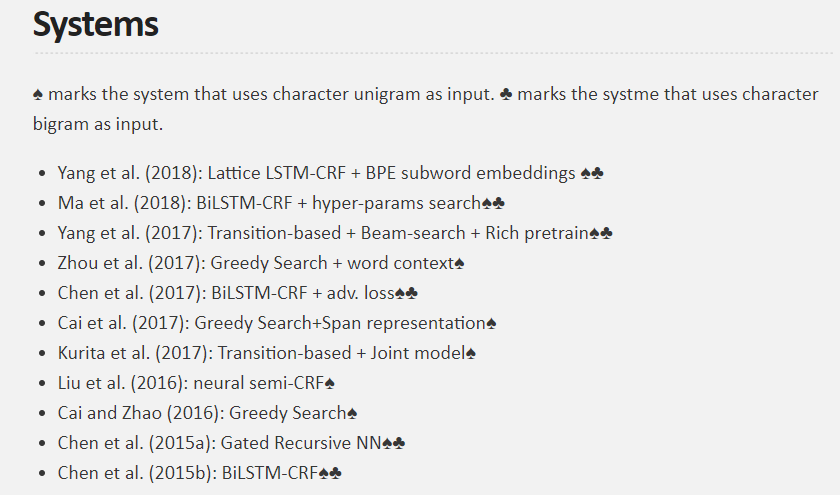840x495 pixels.
Task: Click the words "hyper-params search"
Action: 396,203
